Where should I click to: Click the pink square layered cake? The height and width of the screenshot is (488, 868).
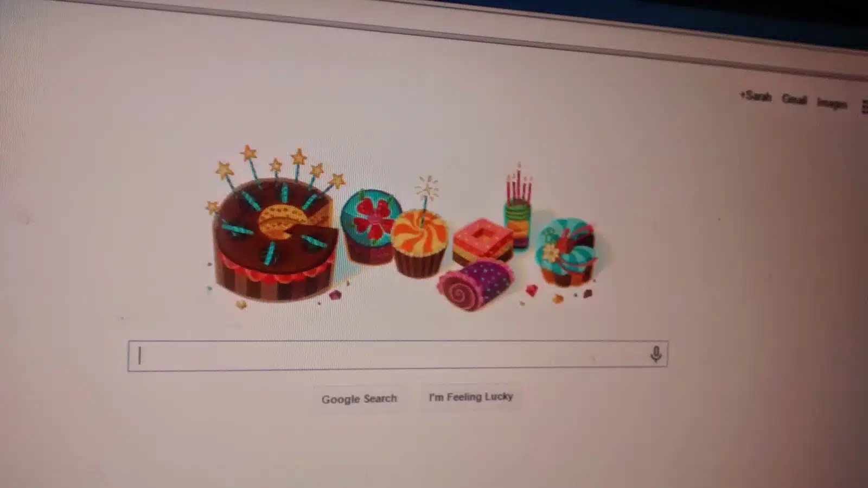tap(483, 240)
